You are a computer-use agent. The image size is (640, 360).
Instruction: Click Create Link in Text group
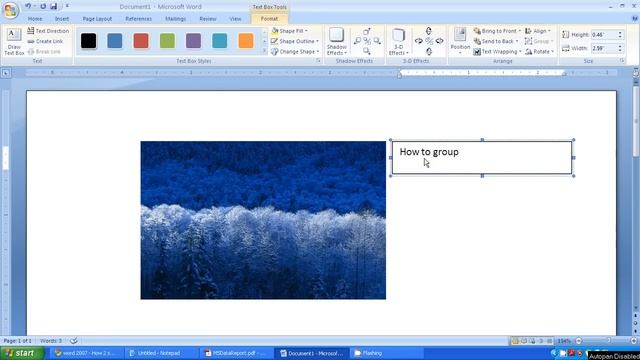coord(45,41)
